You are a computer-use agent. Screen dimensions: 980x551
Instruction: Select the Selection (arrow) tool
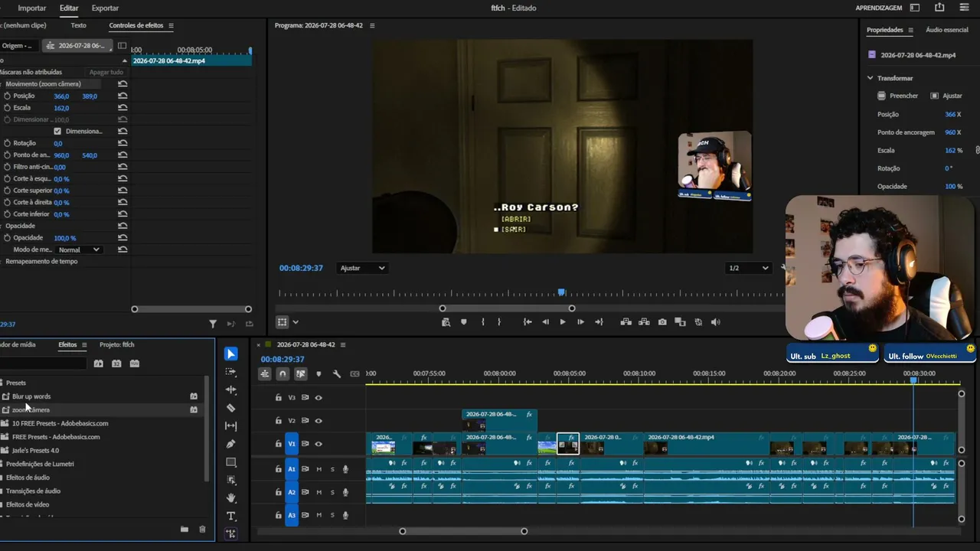pos(231,354)
